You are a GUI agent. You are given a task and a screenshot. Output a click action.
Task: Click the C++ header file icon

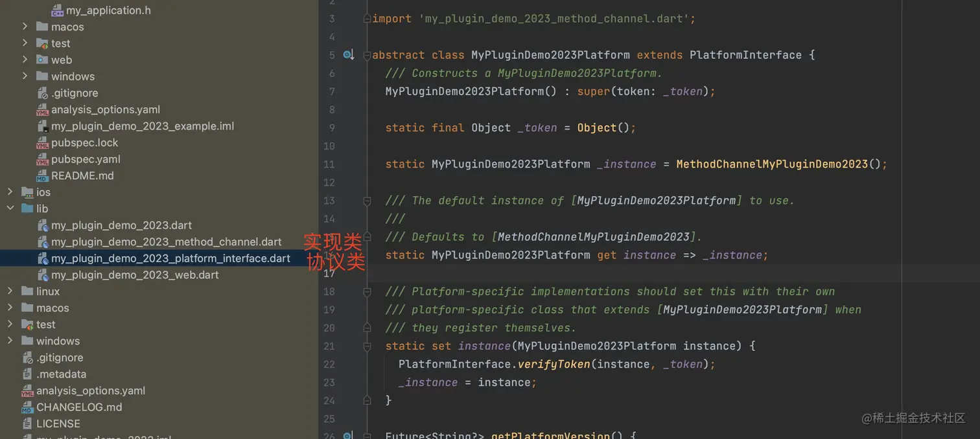(x=57, y=10)
